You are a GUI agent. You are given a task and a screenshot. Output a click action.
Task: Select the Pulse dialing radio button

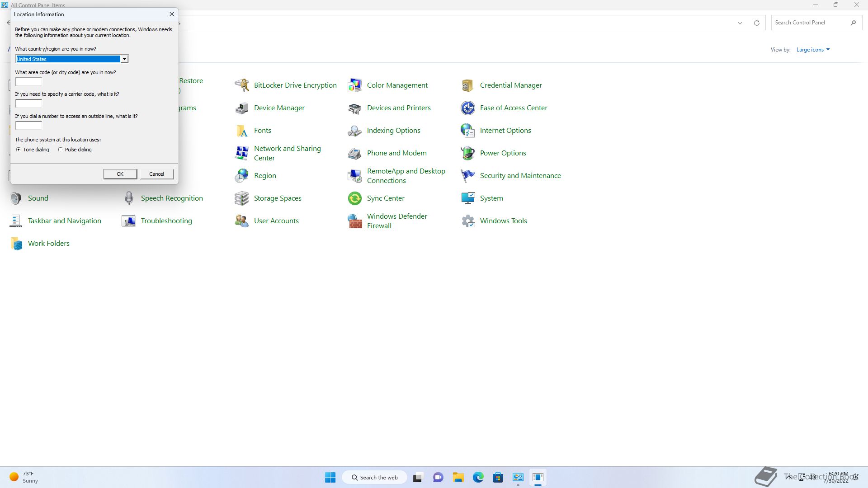(x=60, y=150)
